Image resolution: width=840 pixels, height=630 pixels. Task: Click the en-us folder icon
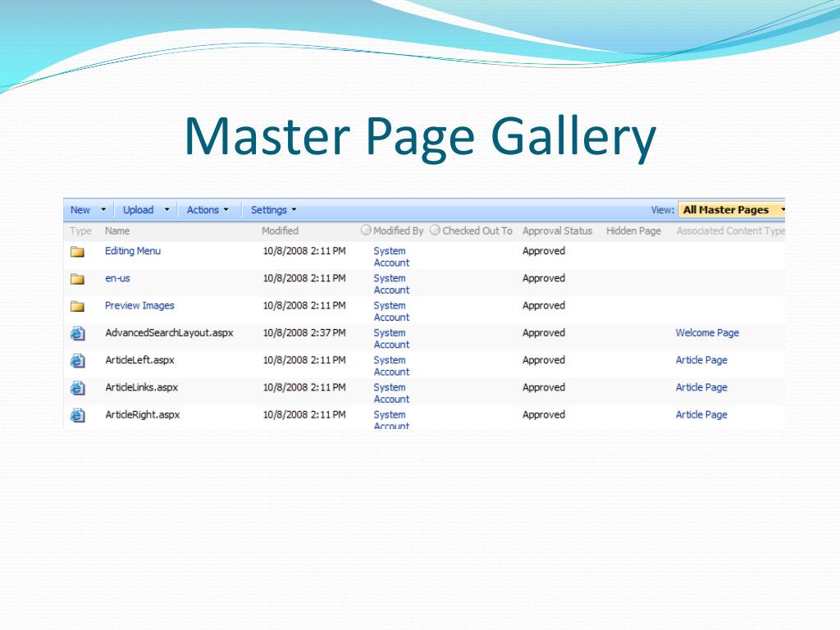[78, 279]
